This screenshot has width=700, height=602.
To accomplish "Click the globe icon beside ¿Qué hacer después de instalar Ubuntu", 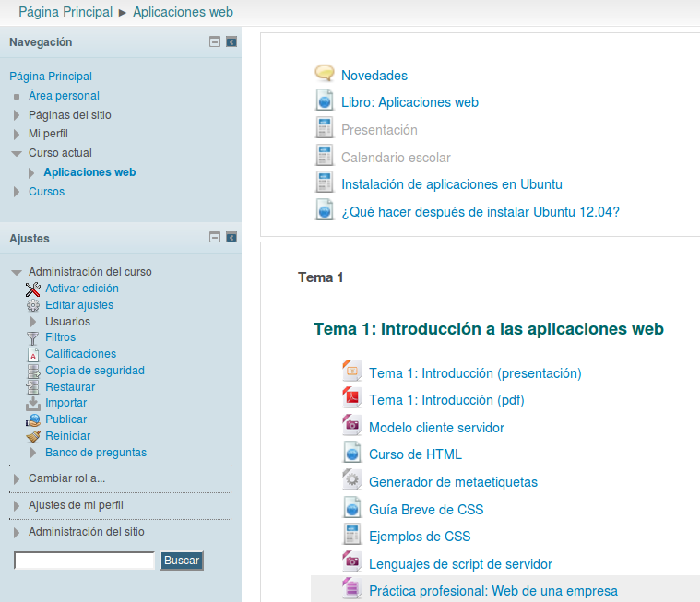I will 325,210.
